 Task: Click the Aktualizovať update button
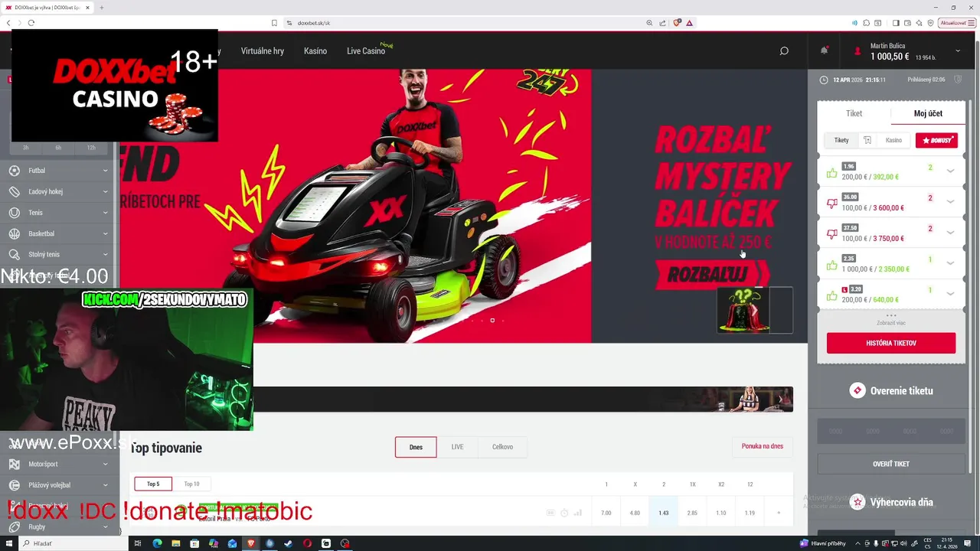click(957, 23)
